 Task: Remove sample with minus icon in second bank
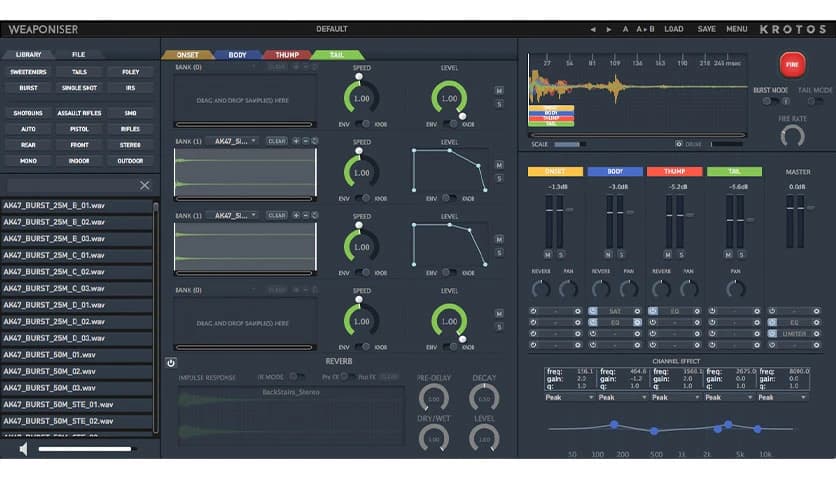click(x=306, y=141)
